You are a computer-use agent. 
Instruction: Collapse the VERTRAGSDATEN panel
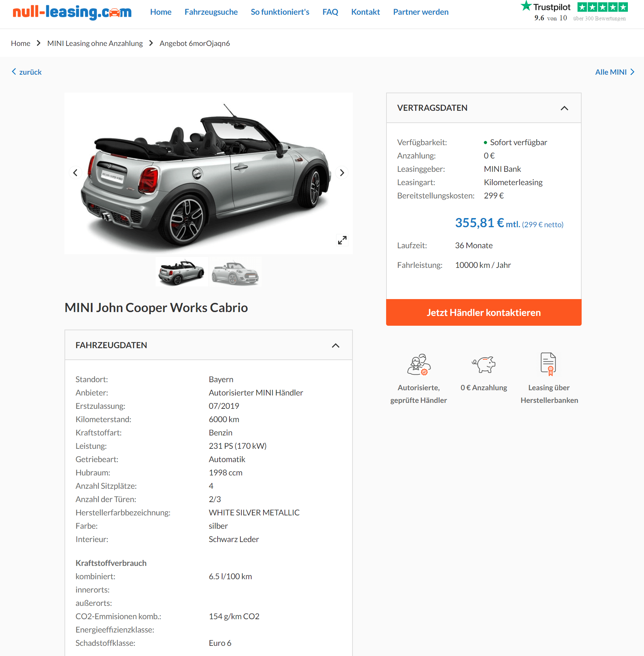(564, 108)
